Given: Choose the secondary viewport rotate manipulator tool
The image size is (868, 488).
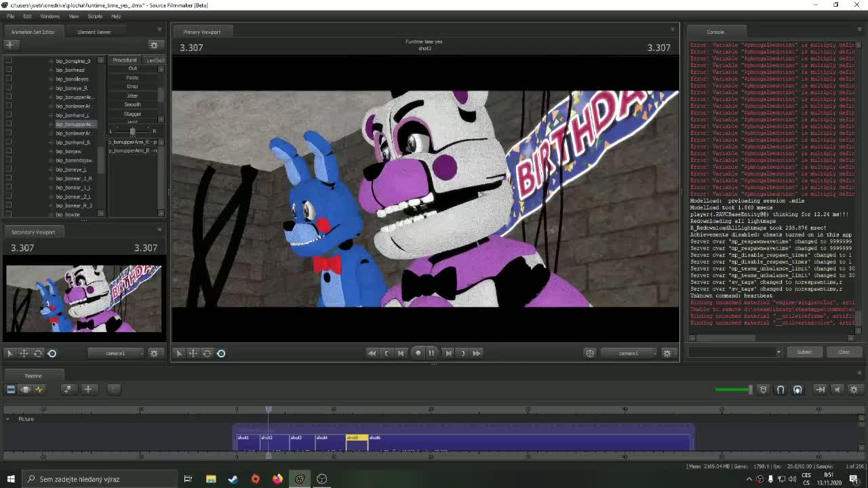Looking at the screenshot, I should [x=38, y=353].
